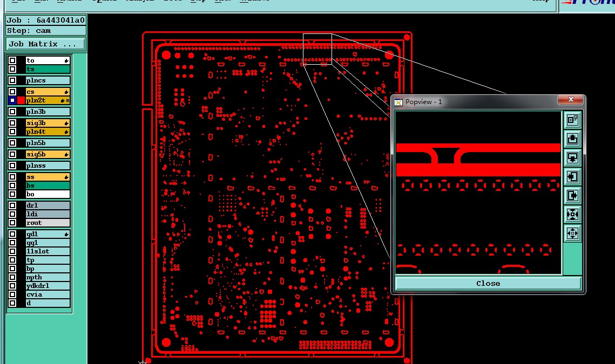Click the marker icon on the 'cs' layer row

[x=66, y=92]
